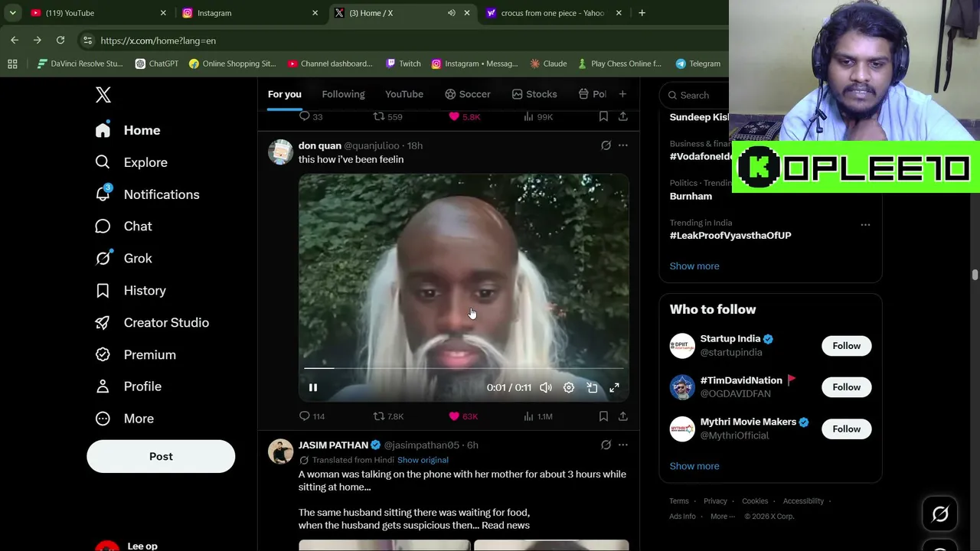Switch the video to fullscreen
The height and width of the screenshot is (551, 980).
click(614, 388)
